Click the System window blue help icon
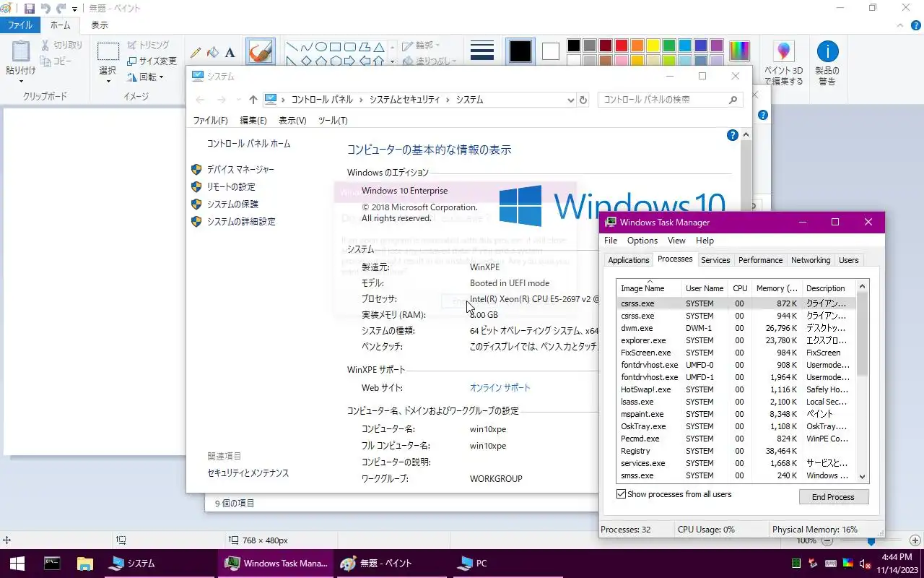 coord(732,135)
